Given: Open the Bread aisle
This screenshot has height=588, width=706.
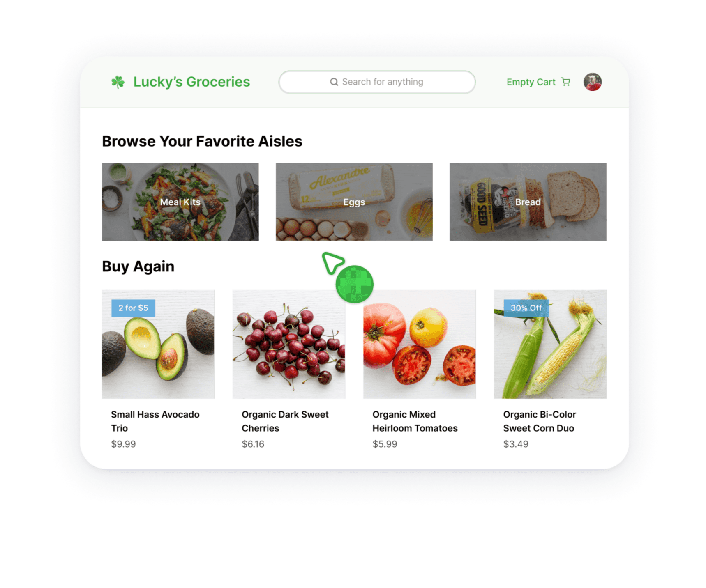Looking at the screenshot, I should [528, 202].
